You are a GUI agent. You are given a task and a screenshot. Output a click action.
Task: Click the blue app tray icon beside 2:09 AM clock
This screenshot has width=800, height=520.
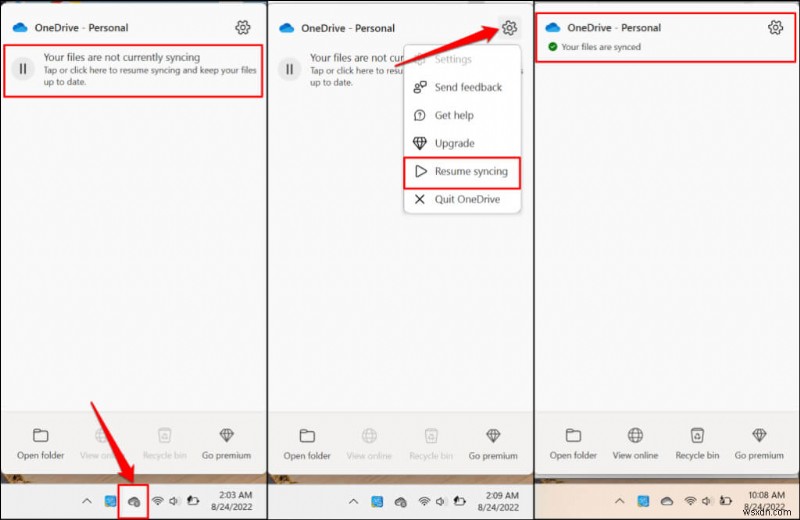(x=377, y=502)
